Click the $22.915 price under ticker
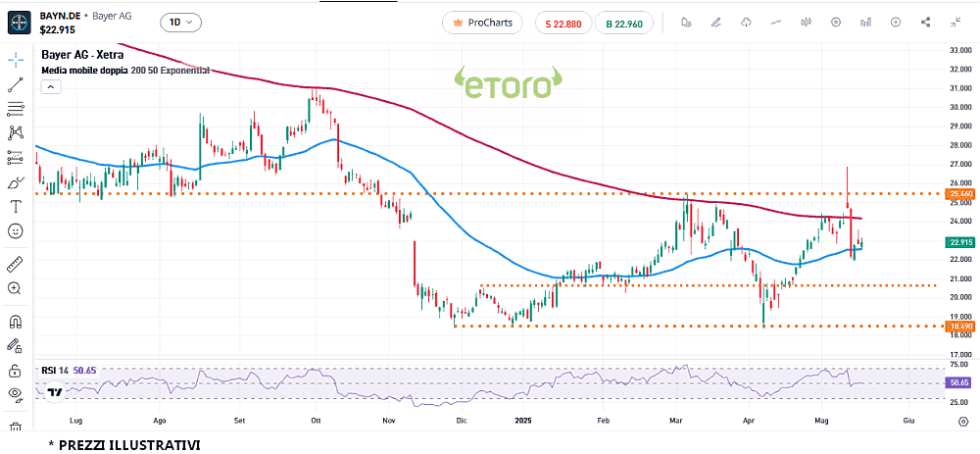 pos(57,28)
